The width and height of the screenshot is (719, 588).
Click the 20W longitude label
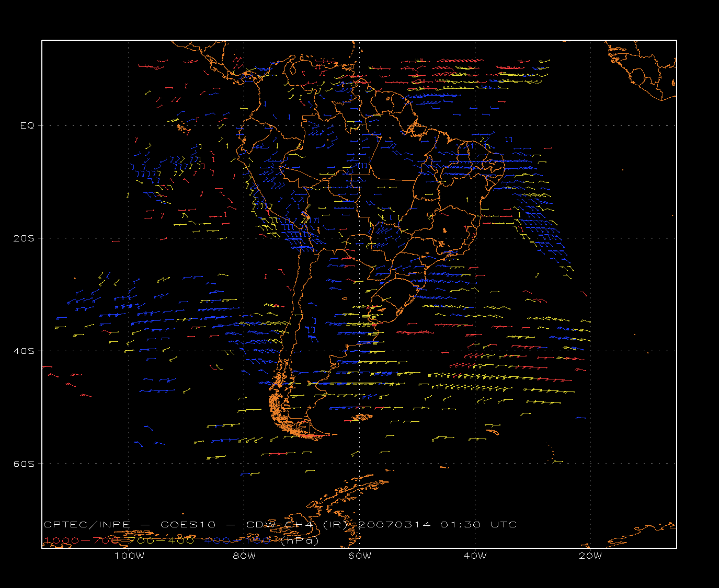(x=590, y=556)
